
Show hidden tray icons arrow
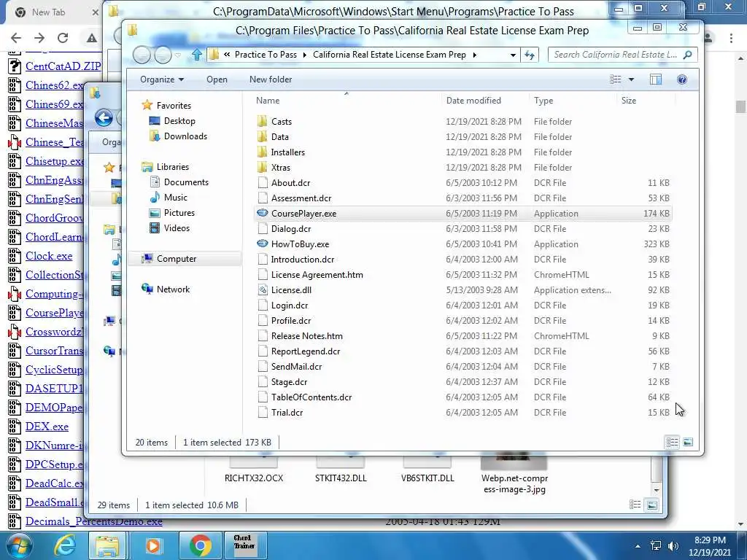click(x=638, y=546)
